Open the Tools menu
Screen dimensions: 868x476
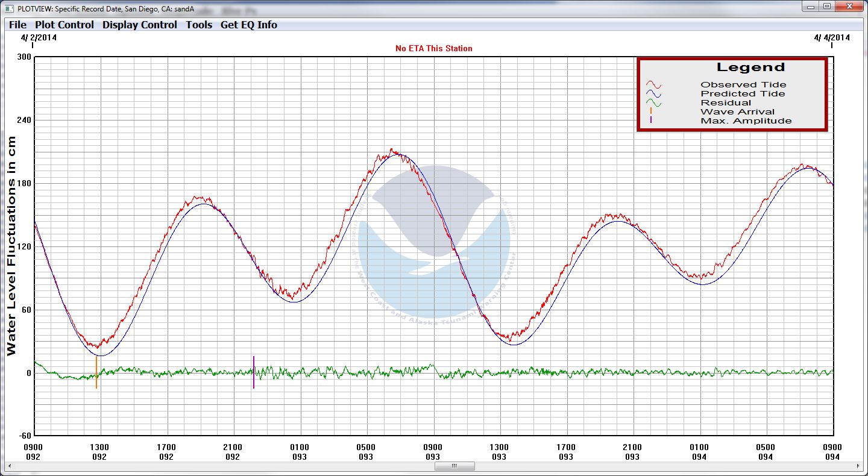[199, 25]
